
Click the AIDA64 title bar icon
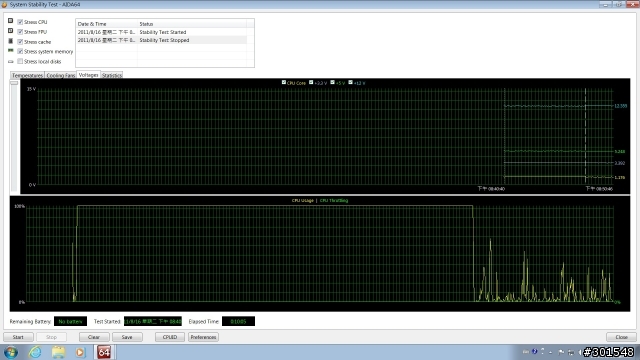(x=4, y=4)
